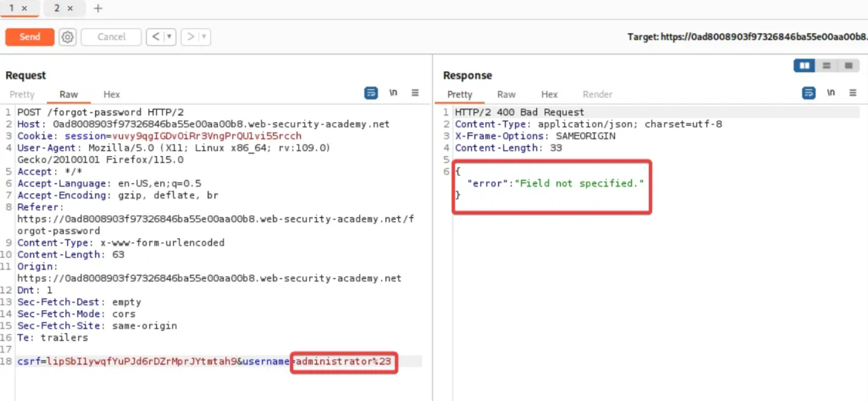This screenshot has height=401, width=868.
Task: Open Response pane hamburger options menu
Action: [853, 93]
